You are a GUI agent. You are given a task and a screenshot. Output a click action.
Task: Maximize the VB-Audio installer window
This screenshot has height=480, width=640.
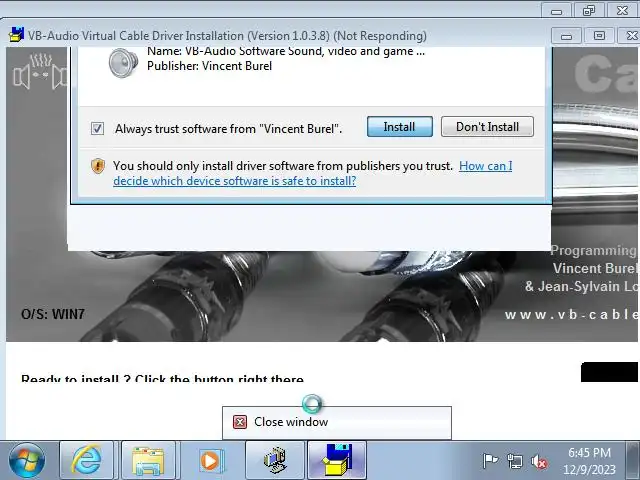(599, 36)
